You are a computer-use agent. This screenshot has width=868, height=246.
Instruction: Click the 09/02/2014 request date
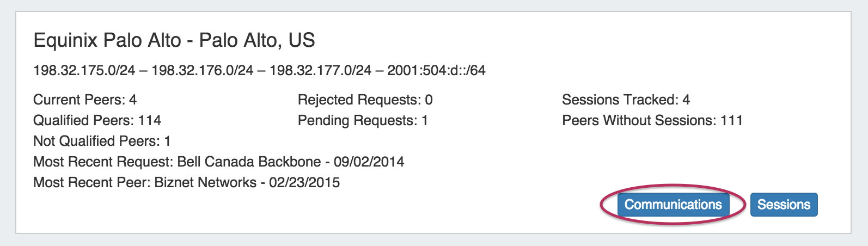(x=369, y=162)
